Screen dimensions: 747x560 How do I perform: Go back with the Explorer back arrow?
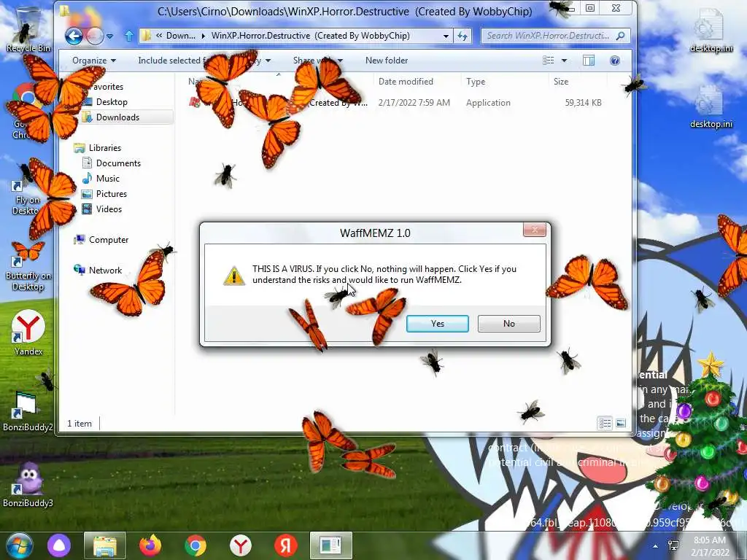point(74,36)
